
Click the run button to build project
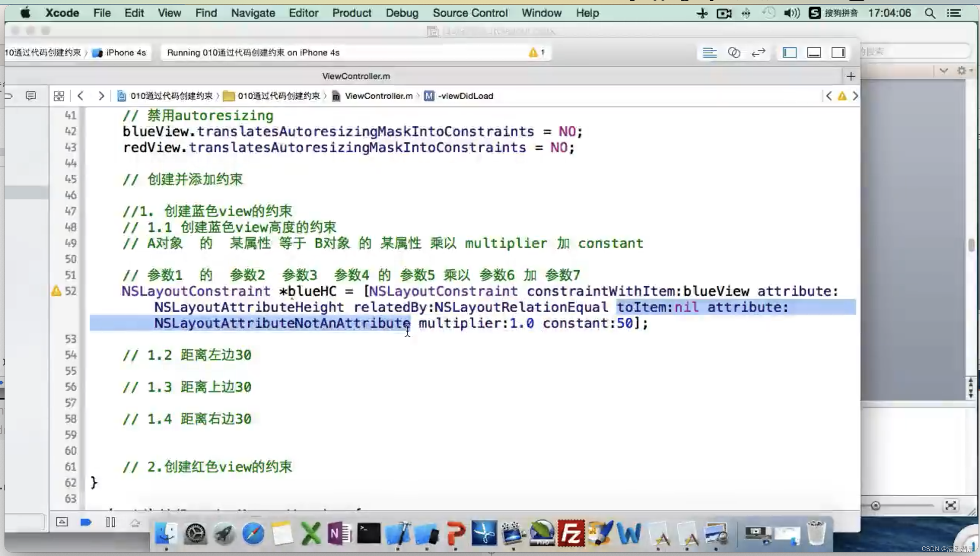click(x=86, y=522)
